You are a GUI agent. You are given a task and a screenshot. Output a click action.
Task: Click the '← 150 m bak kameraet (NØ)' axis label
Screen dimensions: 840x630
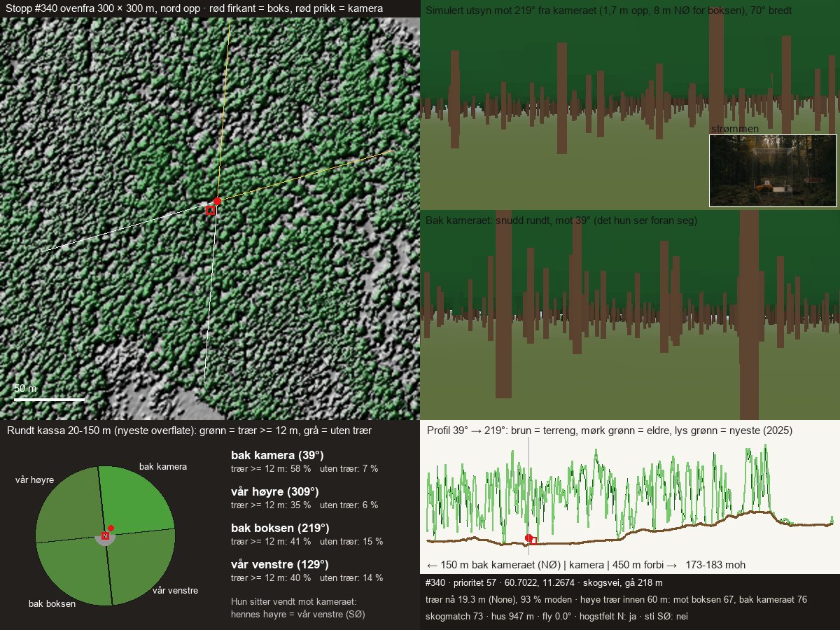click(484, 565)
